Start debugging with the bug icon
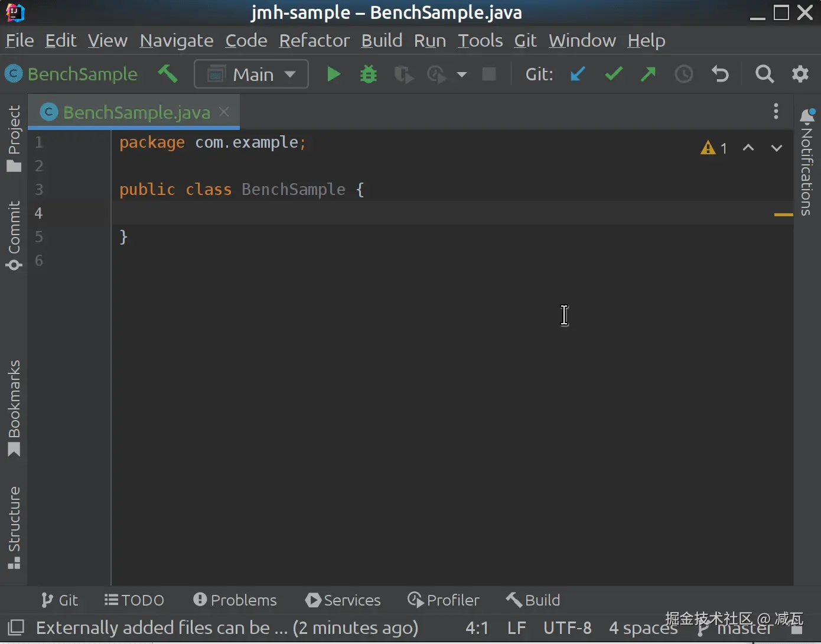The width and height of the screenshot is (821, 644). click(369, 74)
